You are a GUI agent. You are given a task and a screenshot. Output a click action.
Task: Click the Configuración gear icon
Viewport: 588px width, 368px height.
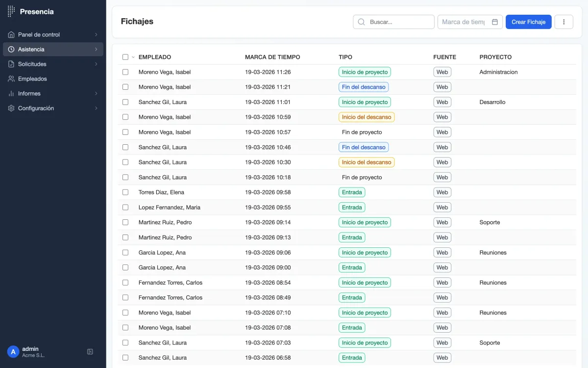(11, 108)
